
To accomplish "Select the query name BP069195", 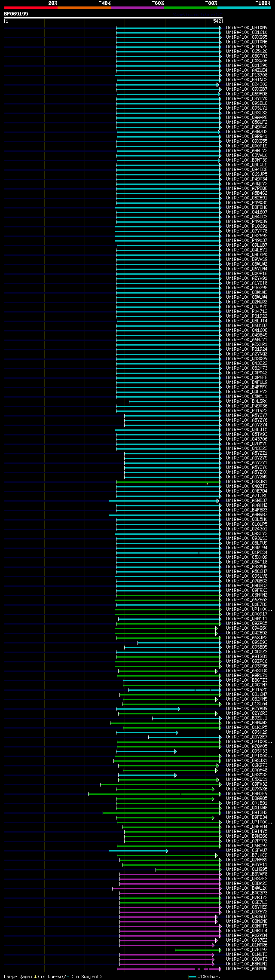I will click(x=16, y=14).
